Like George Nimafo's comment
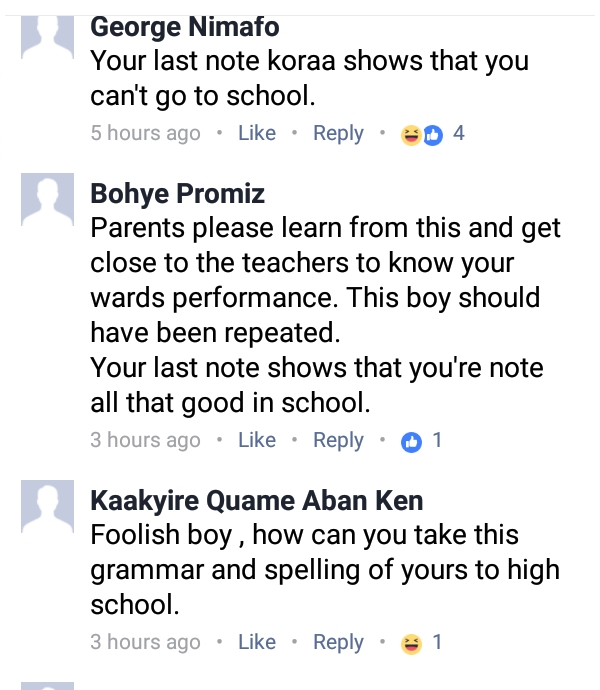 click(257, 133)
